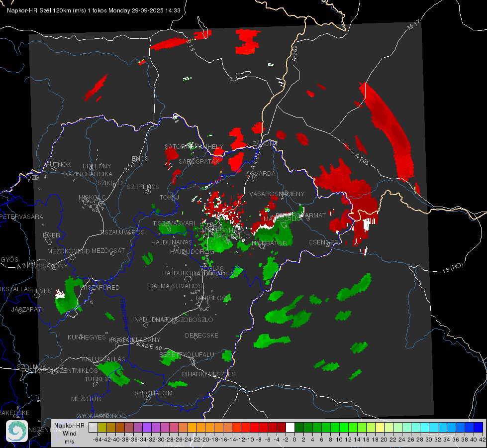
Task: Click the TISZAFÜRED label
Action: tap(101, 288)
